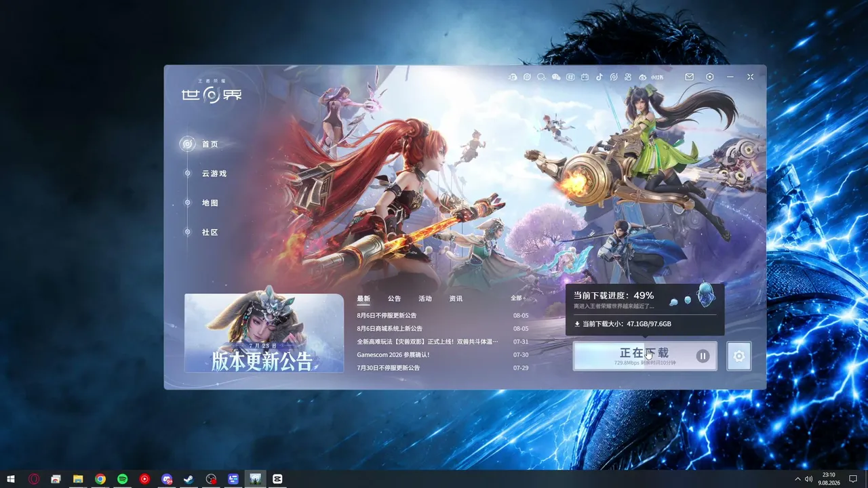Screen dimensions: 868x488
Task: Open YouTube Music from taskbar
Action: pyautogui.click(x=144, y=479)
